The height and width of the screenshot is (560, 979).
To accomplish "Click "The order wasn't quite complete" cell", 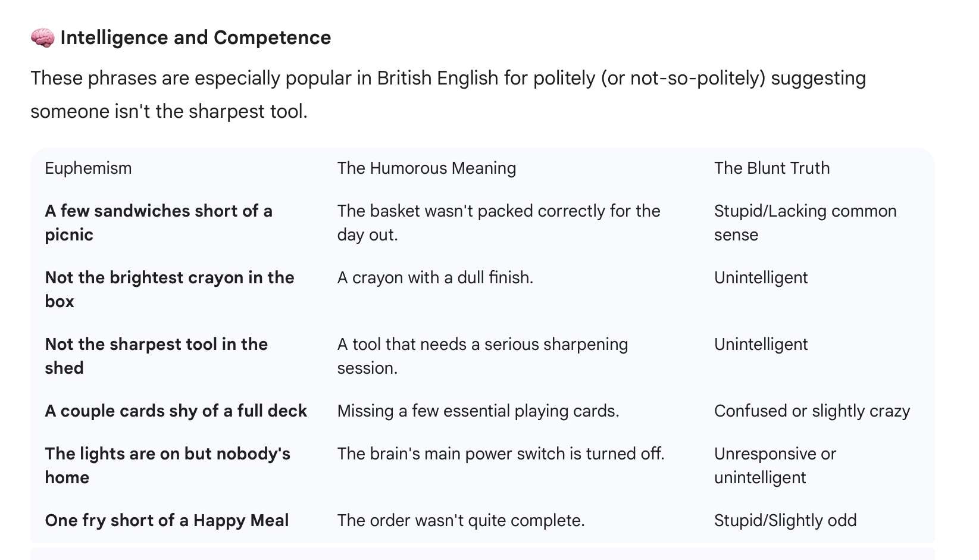I will (461, 521).
